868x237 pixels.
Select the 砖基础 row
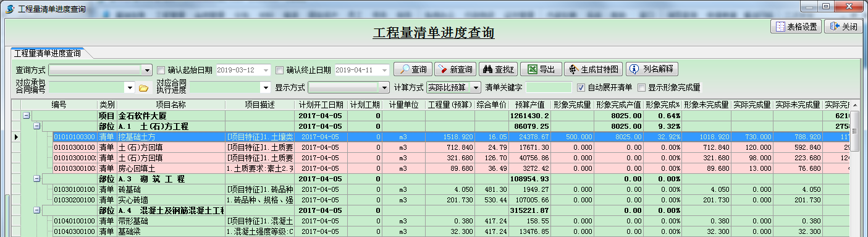pos(436,189)
